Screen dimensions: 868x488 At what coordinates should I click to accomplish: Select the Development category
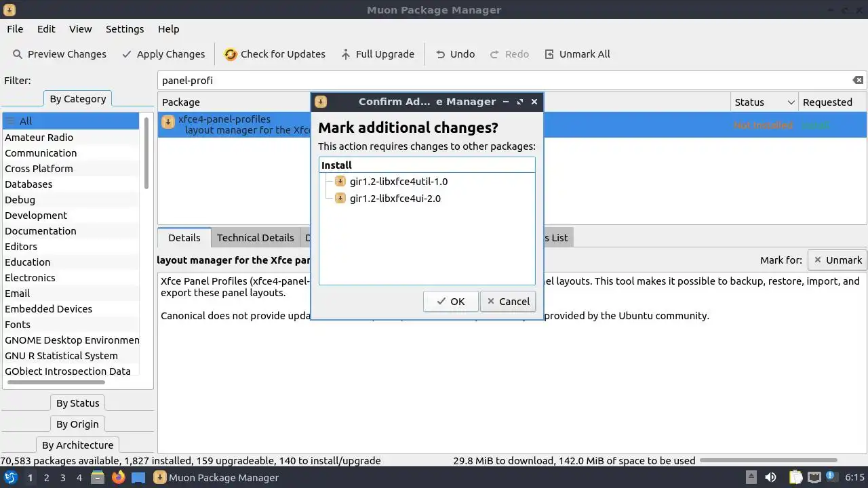[71, 216]
